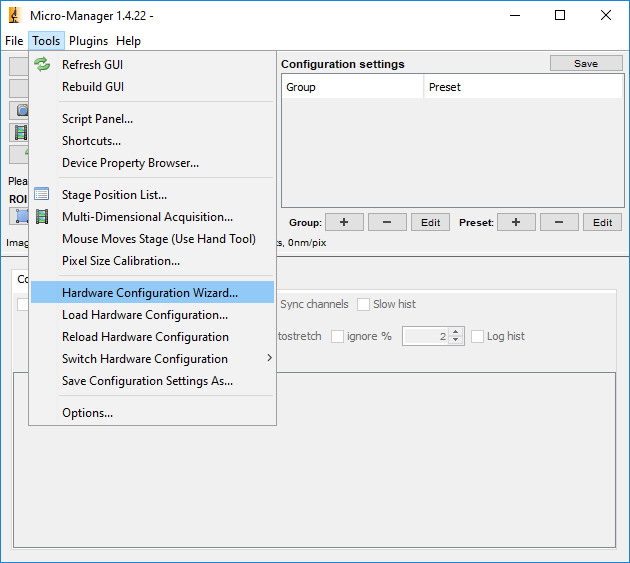Open Hardware Configuration Wizard menu item
The width and height of the screenshot is (630, 563).
[x=150, y=293]
